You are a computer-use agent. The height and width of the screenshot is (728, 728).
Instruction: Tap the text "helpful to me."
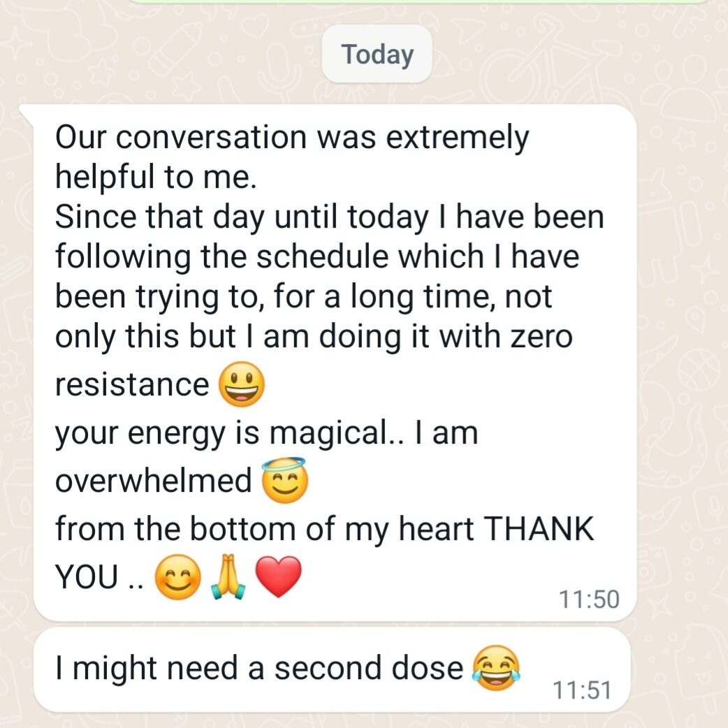[x=156, y=177]
